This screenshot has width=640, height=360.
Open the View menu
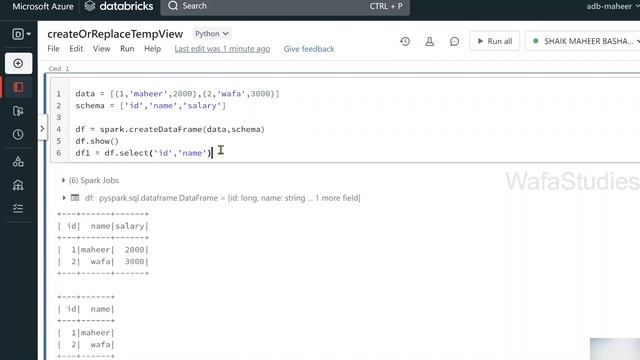point(101,49)
